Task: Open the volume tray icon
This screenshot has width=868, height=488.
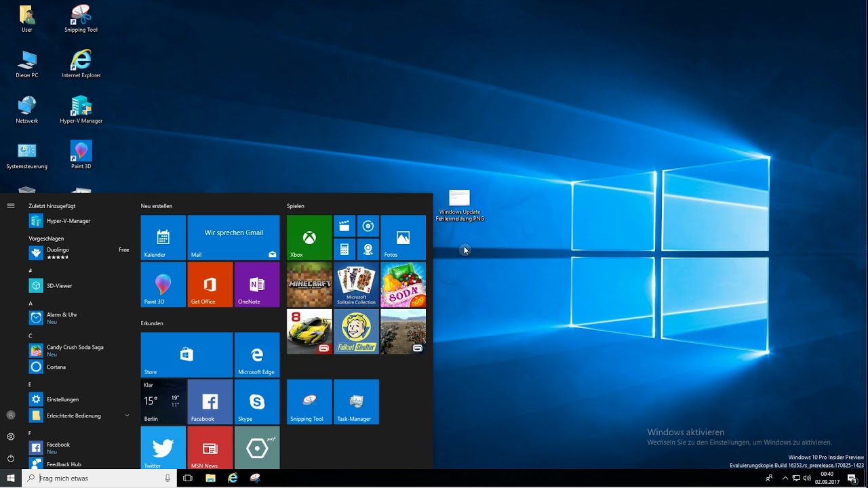Action: (807, 478)
